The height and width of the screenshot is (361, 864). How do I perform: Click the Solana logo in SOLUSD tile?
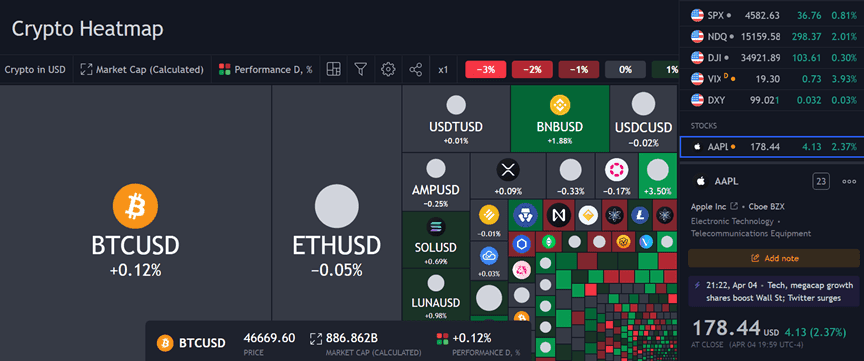435,227
